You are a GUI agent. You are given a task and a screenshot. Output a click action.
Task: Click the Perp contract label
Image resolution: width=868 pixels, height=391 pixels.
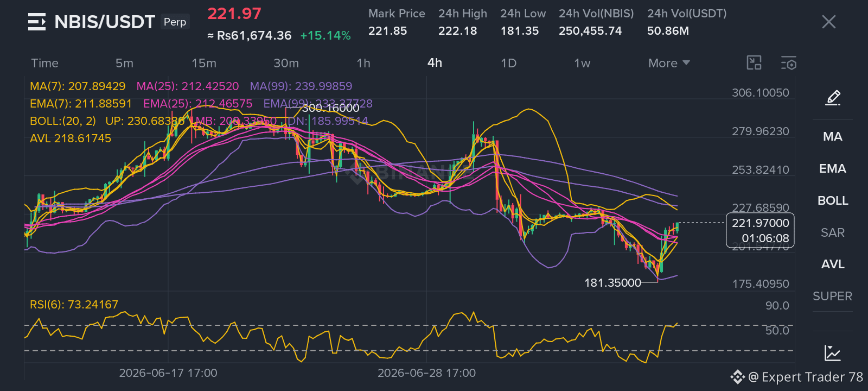(175, 22)
